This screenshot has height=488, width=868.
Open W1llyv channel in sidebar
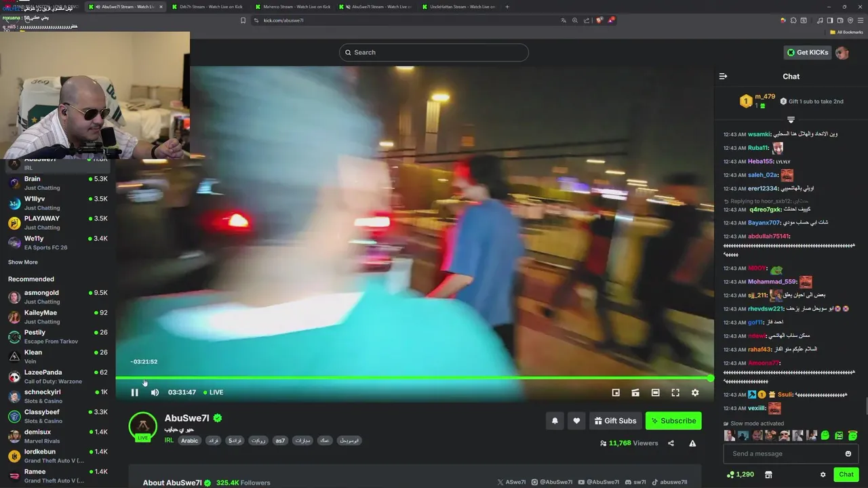click(58, 203)
